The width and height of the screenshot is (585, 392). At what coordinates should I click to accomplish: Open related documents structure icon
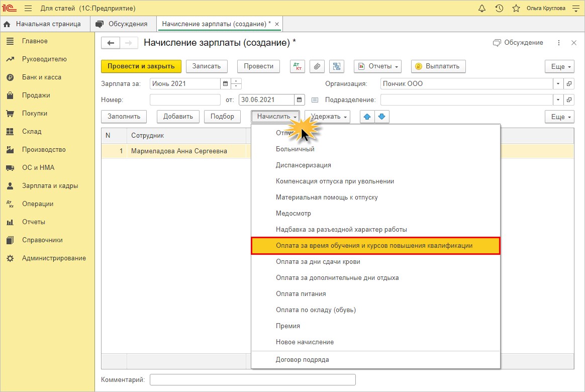point(337,66)
